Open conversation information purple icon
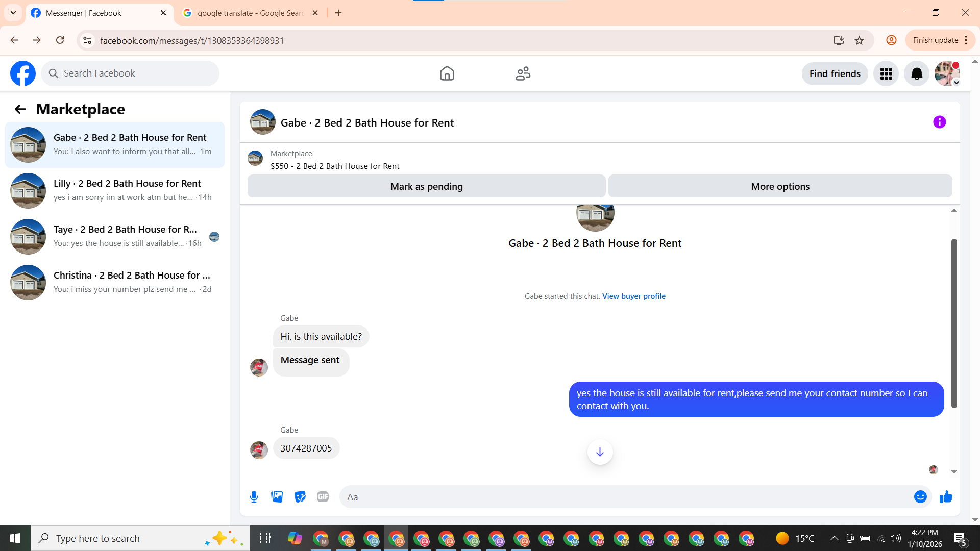 click(939, 122)
